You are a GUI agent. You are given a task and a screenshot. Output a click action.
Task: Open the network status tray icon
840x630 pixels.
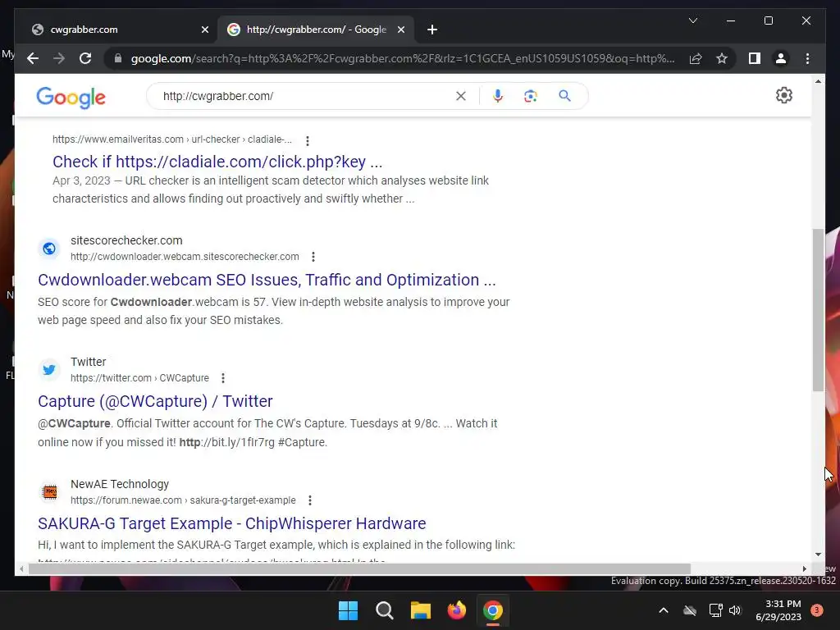[x=715, y=610]
